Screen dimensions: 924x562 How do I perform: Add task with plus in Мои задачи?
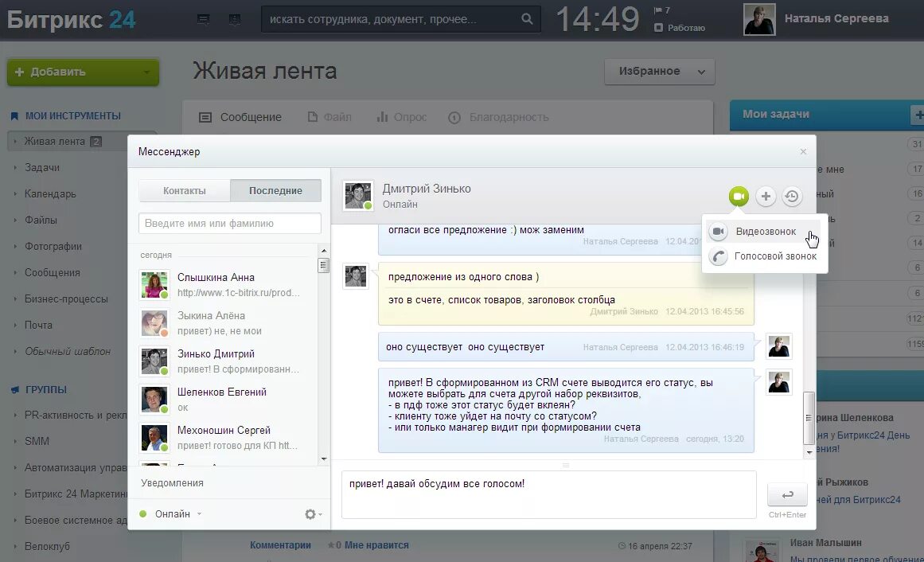pyautogui.click(x=918, y=115)
